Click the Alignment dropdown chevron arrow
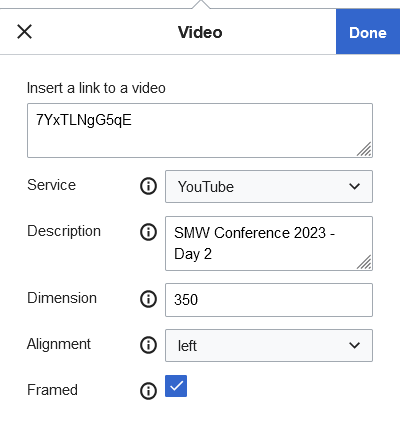400x436 pixels. tap(354, 345)
